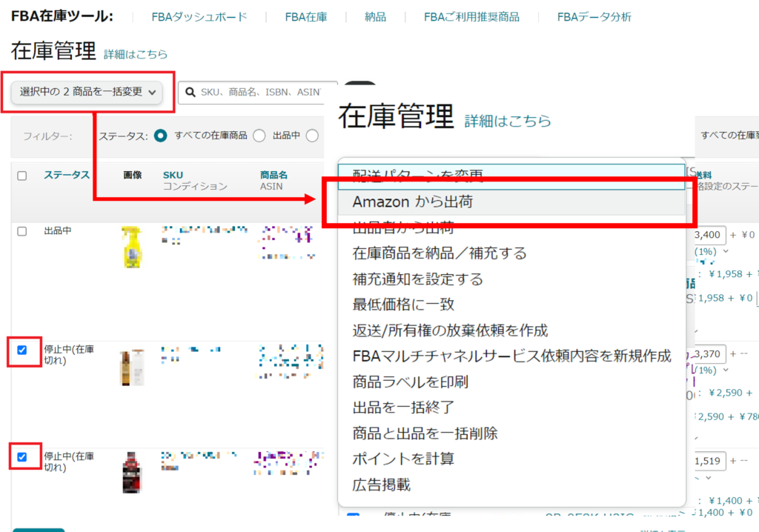The image size is (759, 532).
Task: Click the コンディション sub-header text
Action: tap(195, 187)
